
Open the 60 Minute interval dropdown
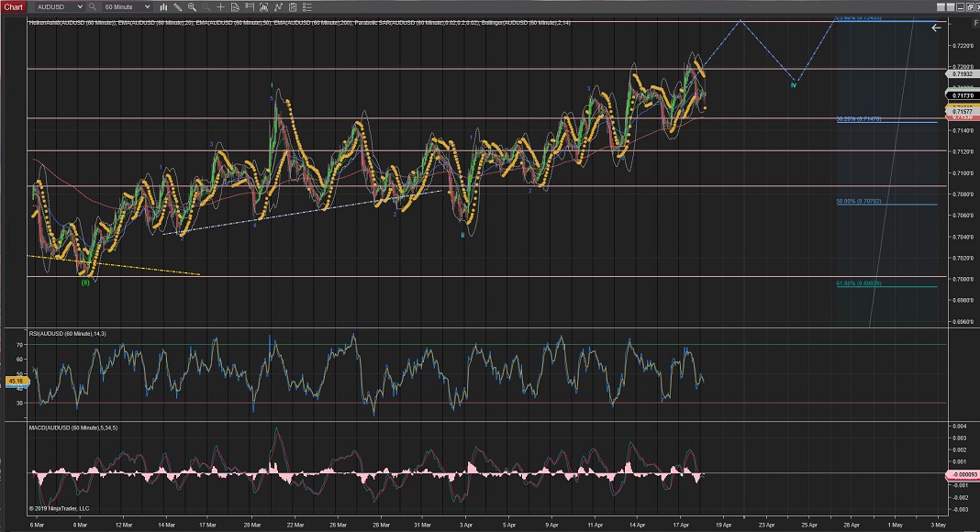tap(127, 6)
